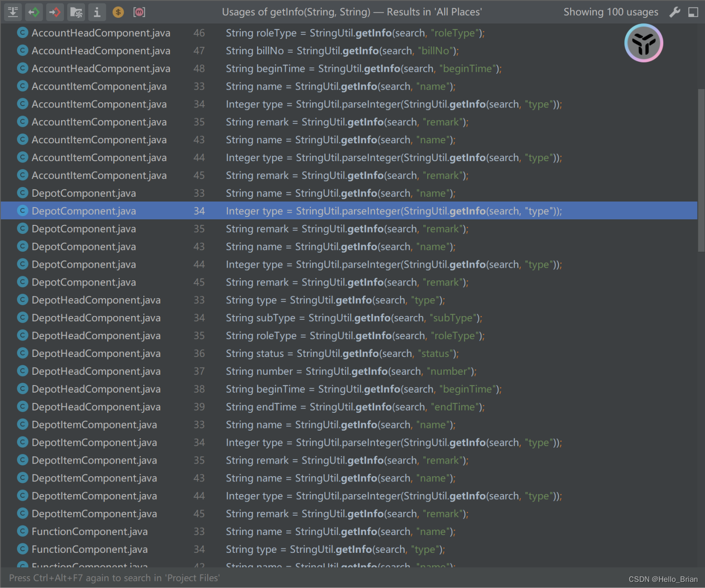Toggle the group by usage type icon
The image size is (705, 588).
coord(13,12)
